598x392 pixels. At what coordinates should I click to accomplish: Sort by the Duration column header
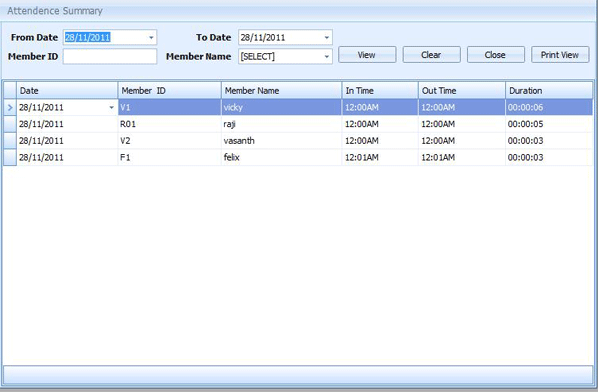click(x=549, y=90)
